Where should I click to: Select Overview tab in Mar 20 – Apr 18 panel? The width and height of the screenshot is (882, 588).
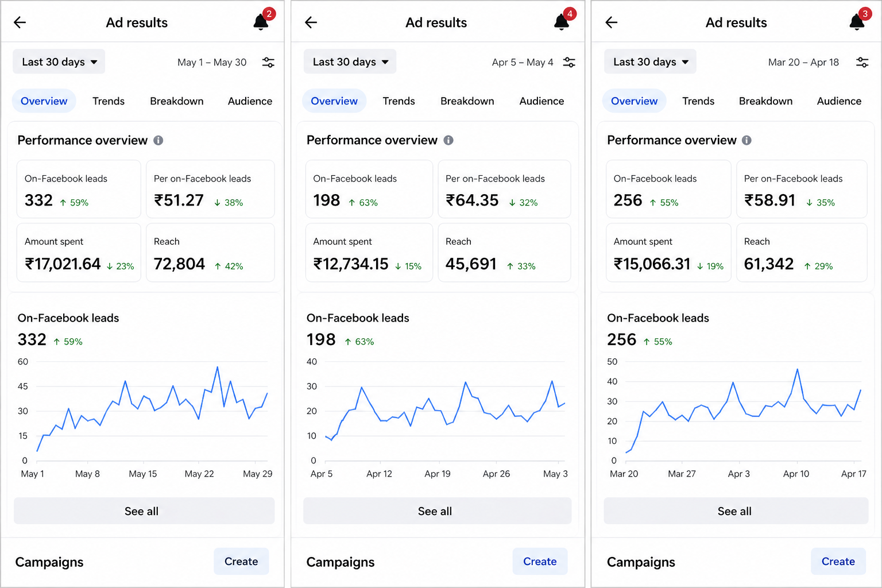635,101
